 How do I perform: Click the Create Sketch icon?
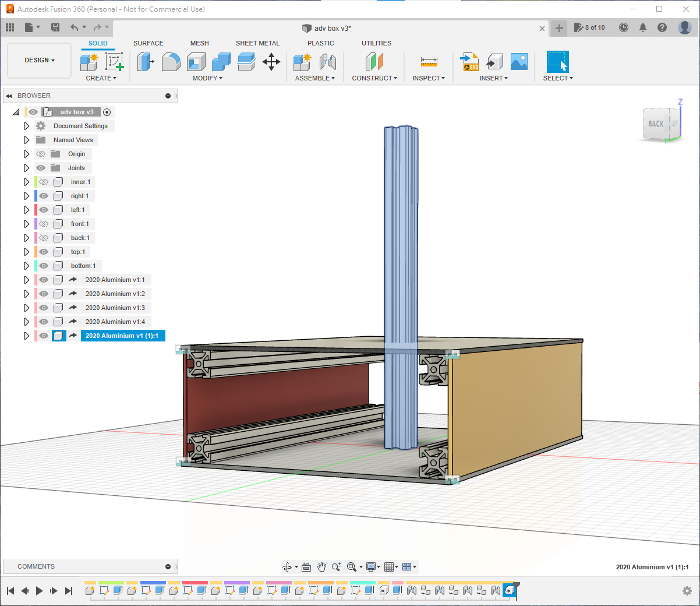[x=114, y=62]
